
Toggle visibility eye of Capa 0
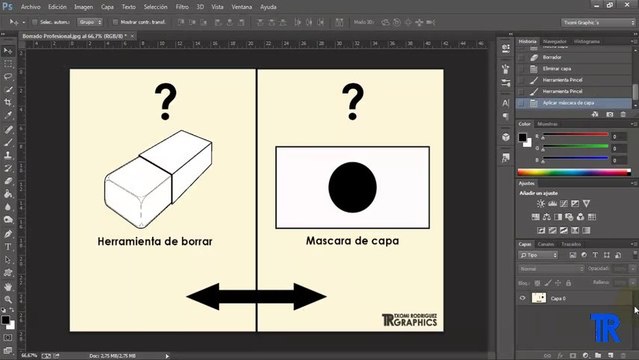tap(522, 298)
